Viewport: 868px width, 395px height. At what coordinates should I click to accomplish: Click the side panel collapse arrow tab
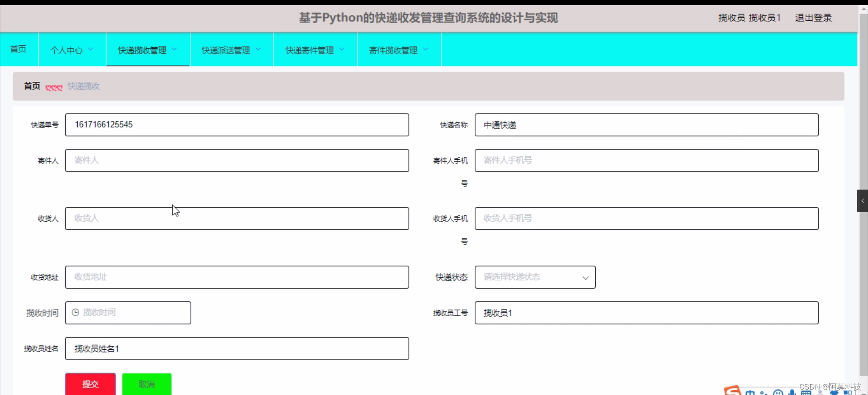click(x=862, y=201)
